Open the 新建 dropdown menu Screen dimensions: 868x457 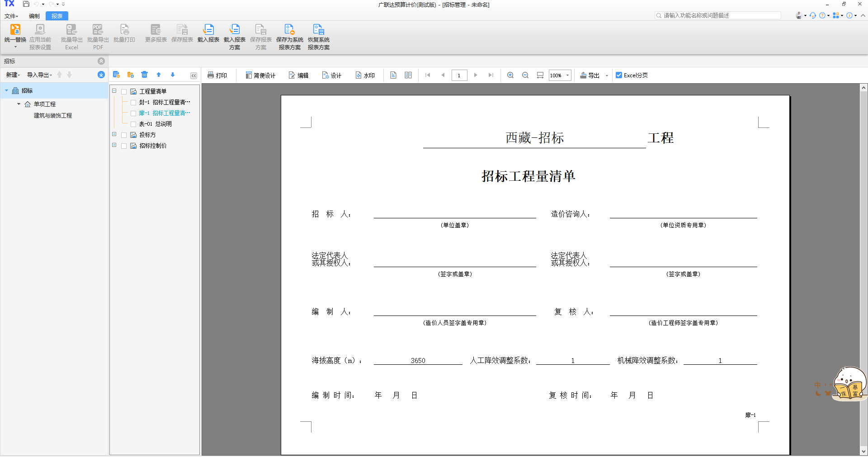tap(13, 75)
